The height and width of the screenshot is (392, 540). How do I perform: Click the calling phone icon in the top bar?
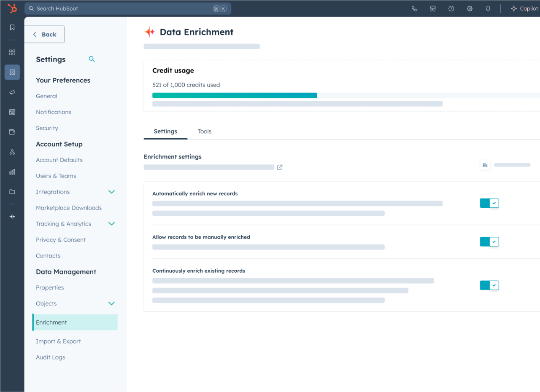pos(414,8)
